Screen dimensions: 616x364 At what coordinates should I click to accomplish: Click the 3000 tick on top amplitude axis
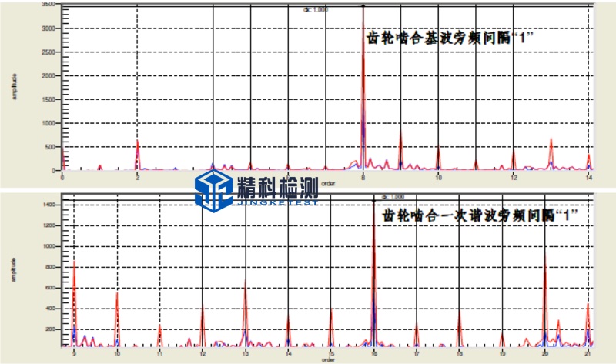point(51,28)
